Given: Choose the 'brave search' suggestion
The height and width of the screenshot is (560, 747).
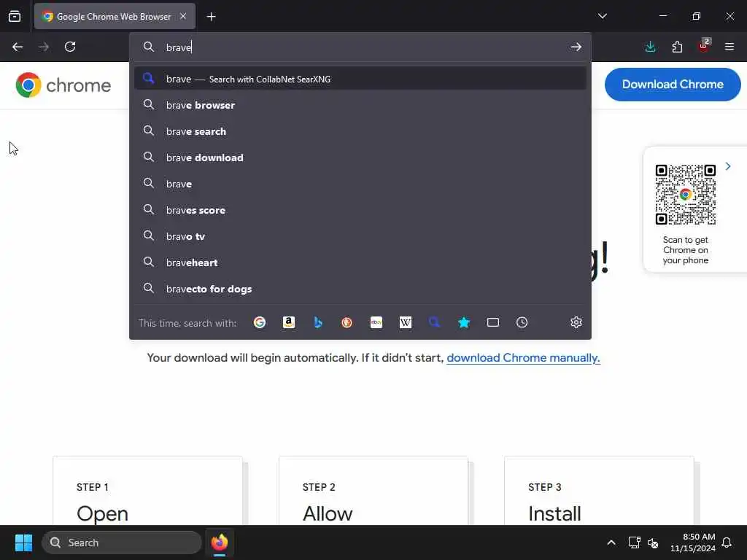Looking at the screenshot, I should click(360, 131).
